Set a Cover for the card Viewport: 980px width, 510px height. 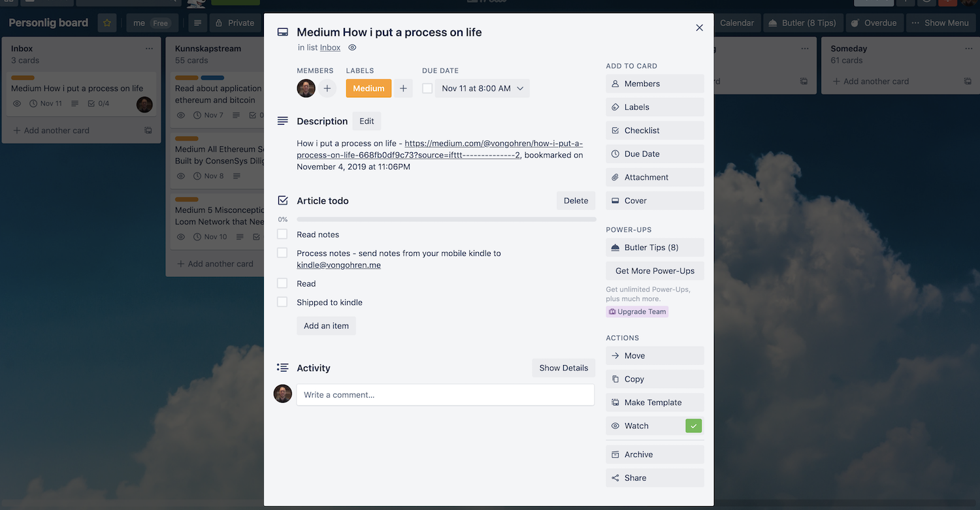[x=655, y=200]
